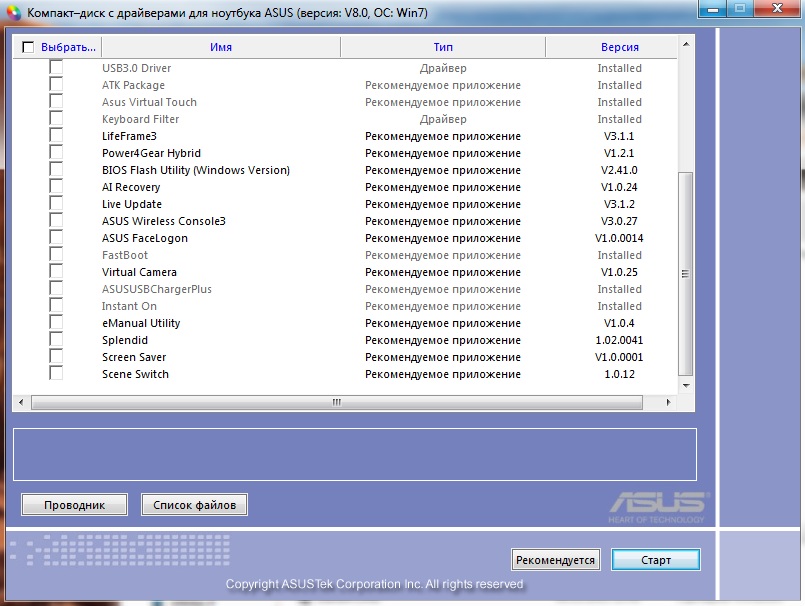Open Список файлов button
Viewport: 805px width, 606px height.
point(194,505)
